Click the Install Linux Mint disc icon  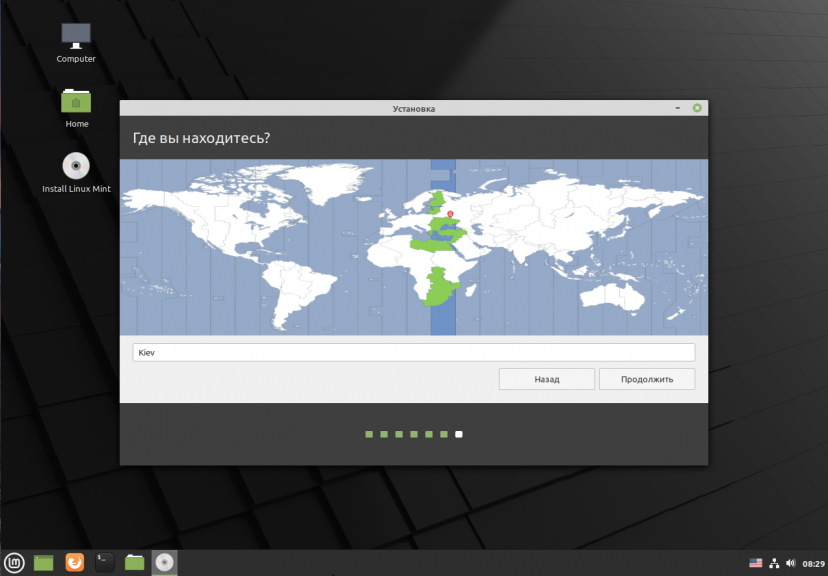[x=76, y=168]
